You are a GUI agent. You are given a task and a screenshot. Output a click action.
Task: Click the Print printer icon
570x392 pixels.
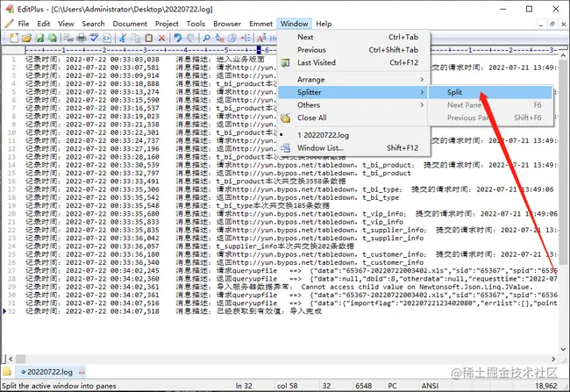[82, 38]
